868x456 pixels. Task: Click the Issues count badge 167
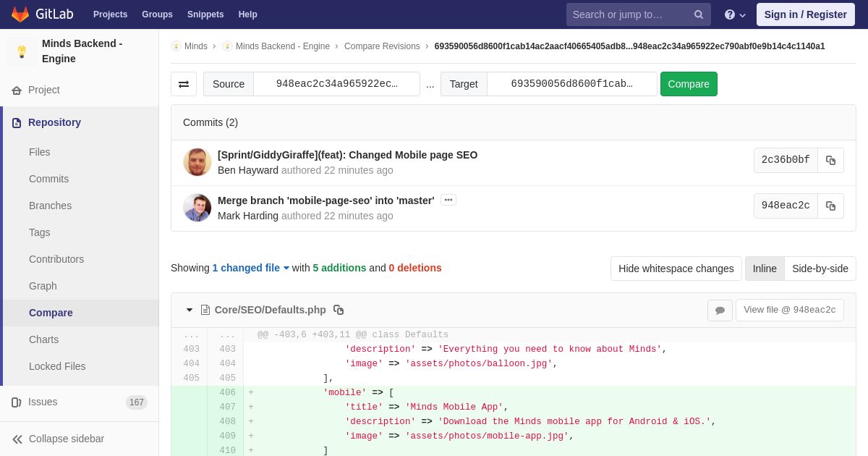point(137,402)
